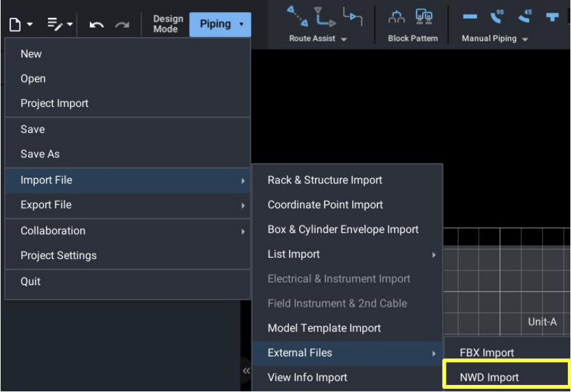Select the straight pipe manual piping icon
Image resolution: width=571 pixels, height=392 pixels.
coord(470,17)
